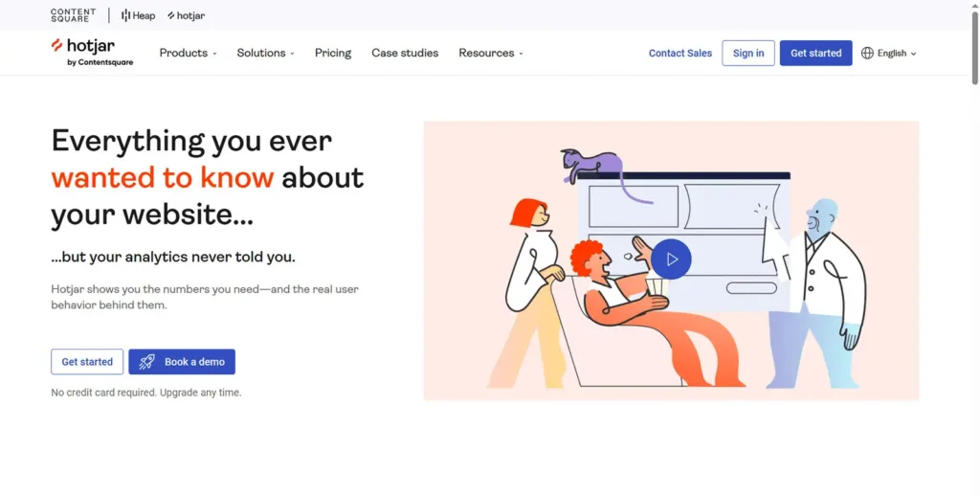980x496 pixels.
Task: Expand the Resources menu
Action: point(491,54)
